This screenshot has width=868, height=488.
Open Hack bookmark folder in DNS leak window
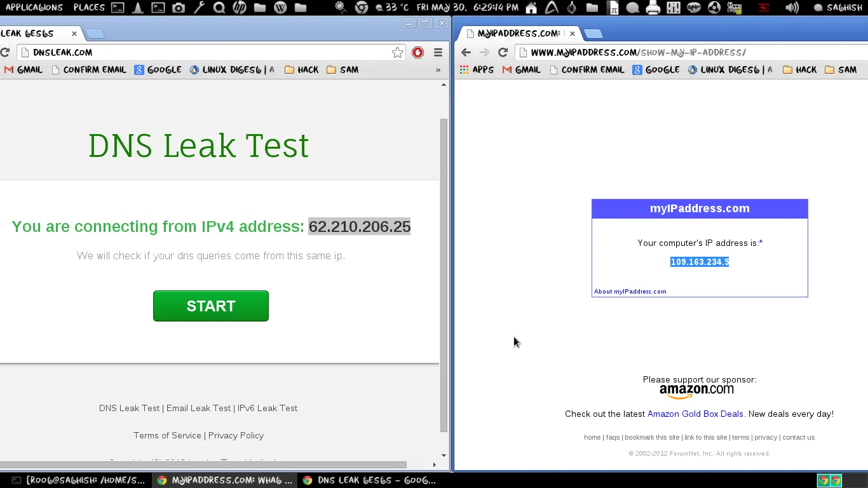pos(301,69)
